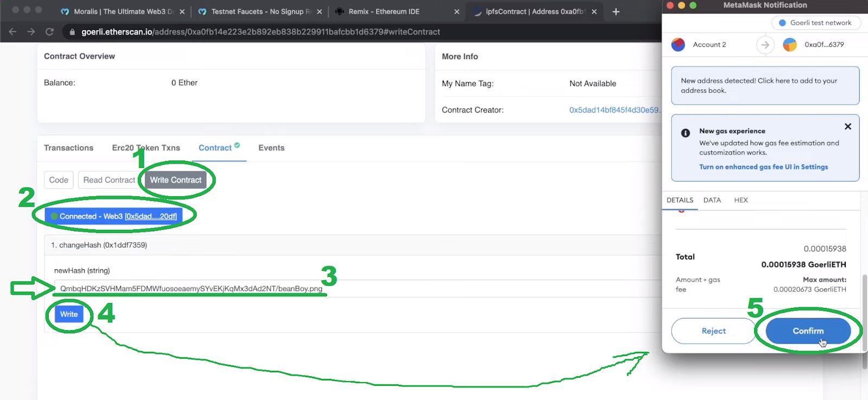Switch to Remix Ethereum IDE tab

pos(397,11)
